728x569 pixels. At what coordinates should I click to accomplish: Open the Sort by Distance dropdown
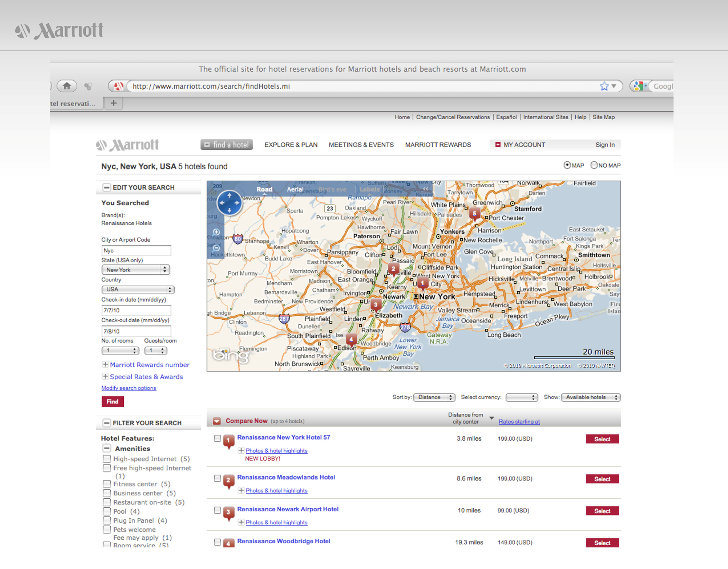coord(434,398)
